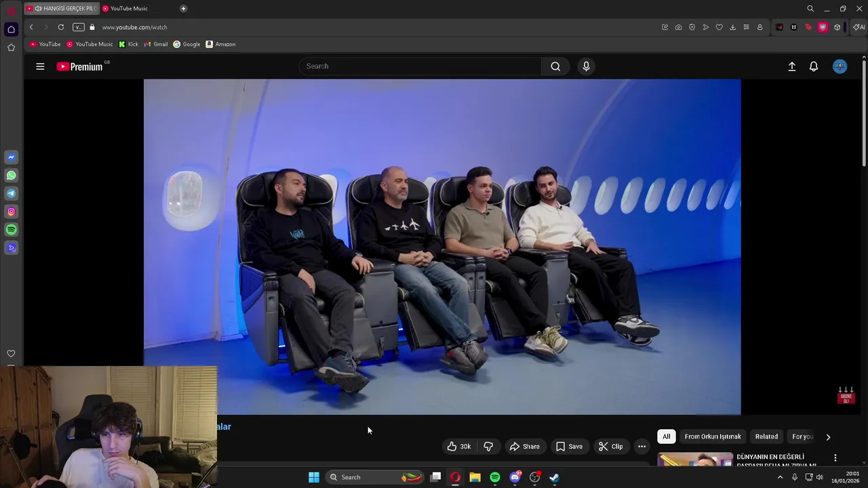Create a Clip from the video
Image resolution: width=868 pixels, height=488 pixels.
610,447
